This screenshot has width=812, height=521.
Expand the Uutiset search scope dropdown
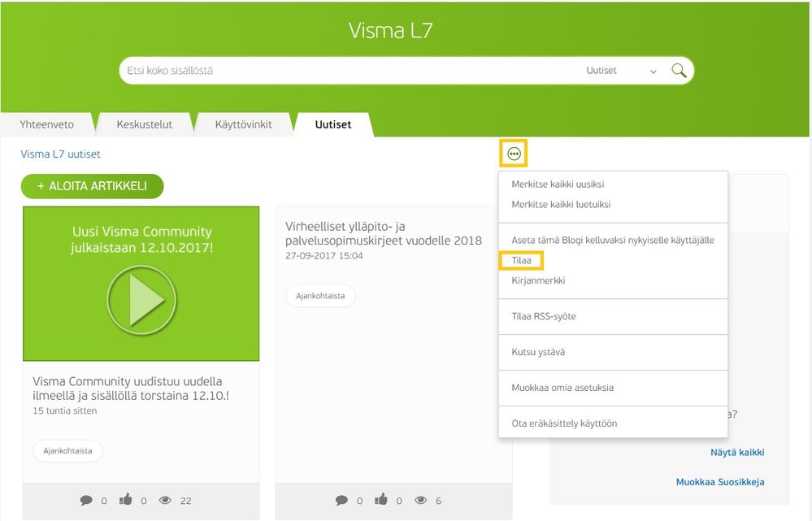(622, 71)
